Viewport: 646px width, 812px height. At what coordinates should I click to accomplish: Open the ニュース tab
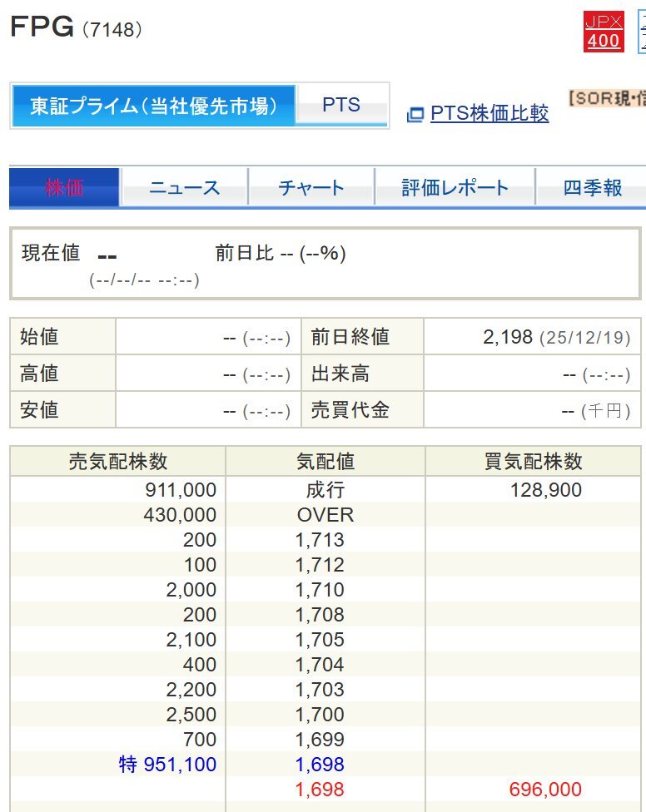(x=185, y=187)
